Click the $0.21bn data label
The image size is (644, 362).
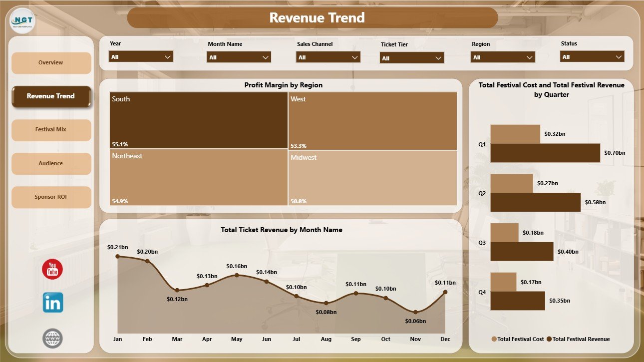coord(117,247)
